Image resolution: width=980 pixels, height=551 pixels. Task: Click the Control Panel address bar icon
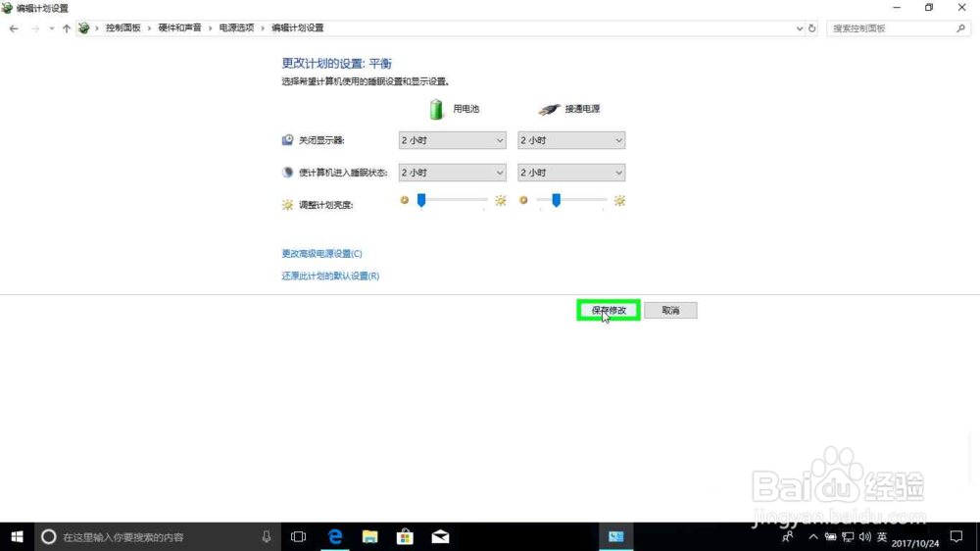click(83, 28)
